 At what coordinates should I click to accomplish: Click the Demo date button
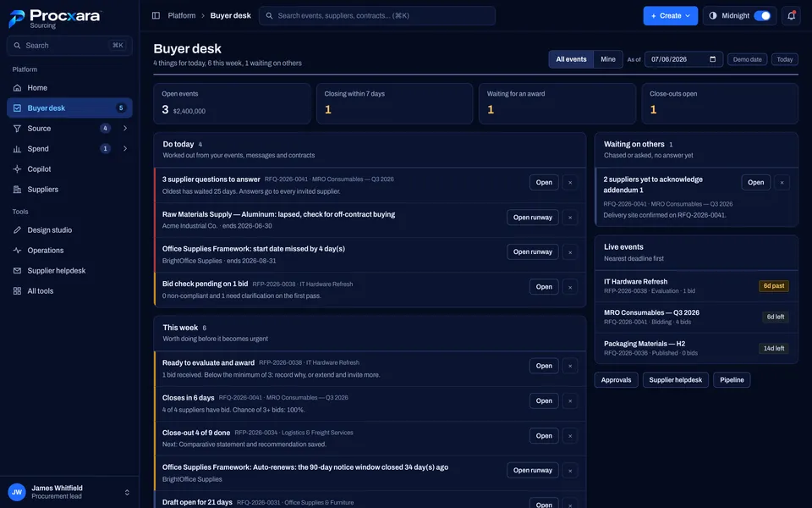point(747,59)
